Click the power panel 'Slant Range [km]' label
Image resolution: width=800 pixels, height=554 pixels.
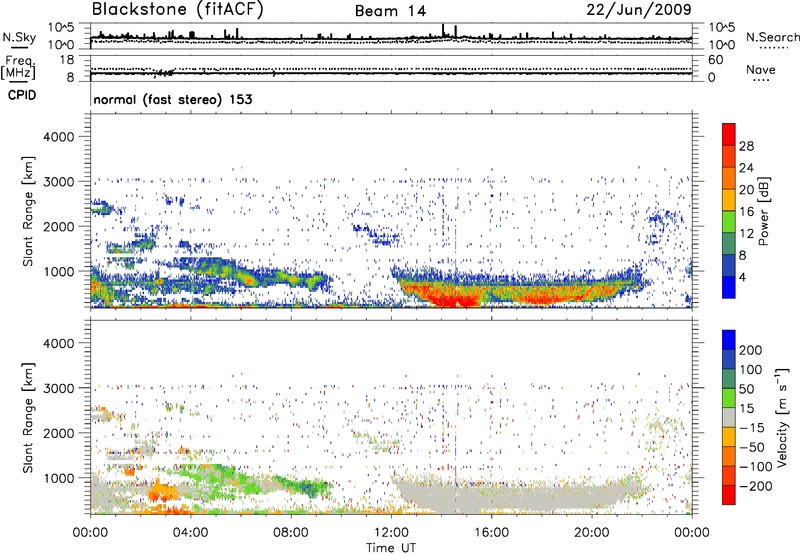coord(28,211)
